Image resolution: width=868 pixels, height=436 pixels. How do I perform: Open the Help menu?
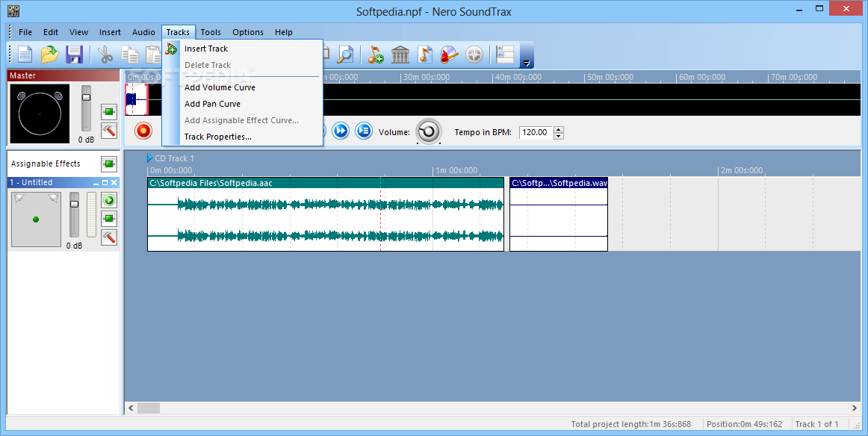pyautogui.click(x=283, y=32)
